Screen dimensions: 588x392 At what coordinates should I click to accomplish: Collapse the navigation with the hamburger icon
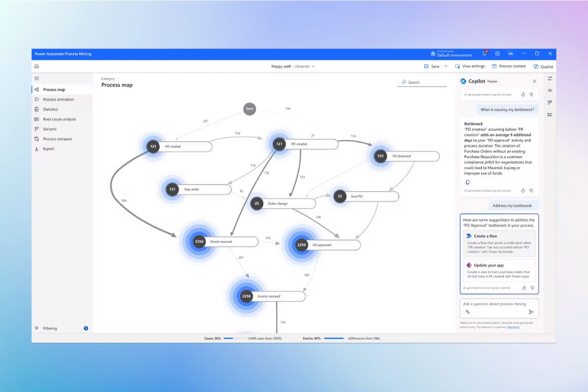pos(37,78)
